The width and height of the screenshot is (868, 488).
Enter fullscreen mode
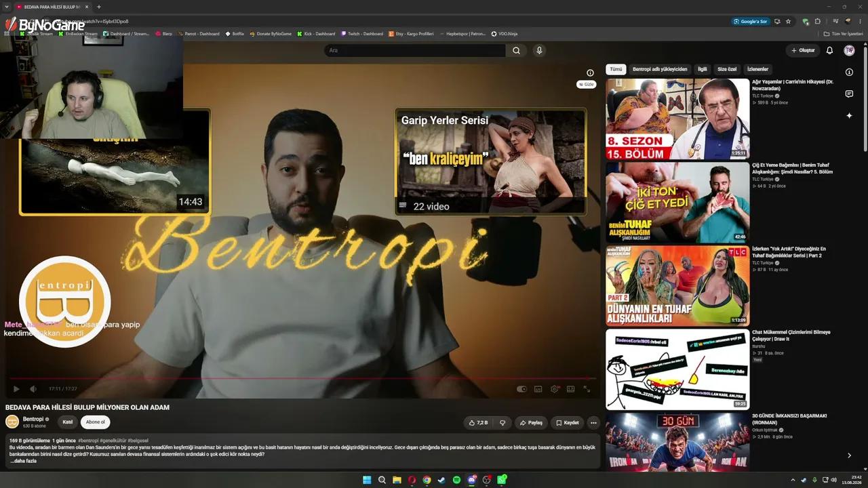click(587, 389)
